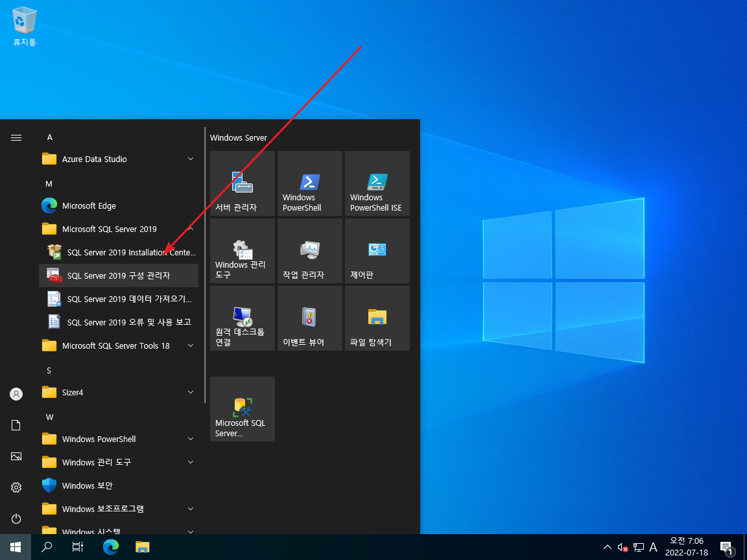Screen dimensions: 747x560
Task: Expand the Windows 관리 도구 folder in app list
Action: [119, 462]
